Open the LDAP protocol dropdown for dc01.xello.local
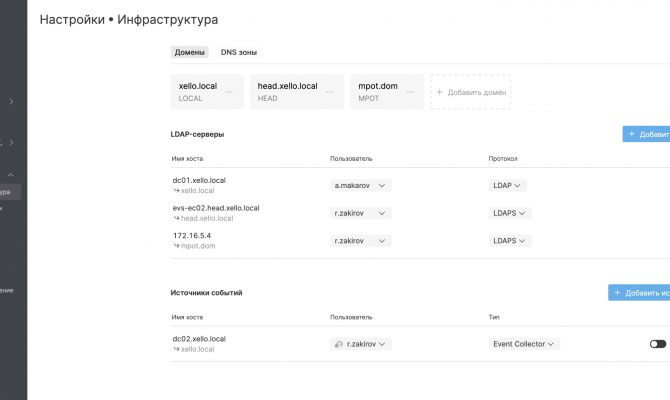The image size is (670, 400). [x=508, y=185]
